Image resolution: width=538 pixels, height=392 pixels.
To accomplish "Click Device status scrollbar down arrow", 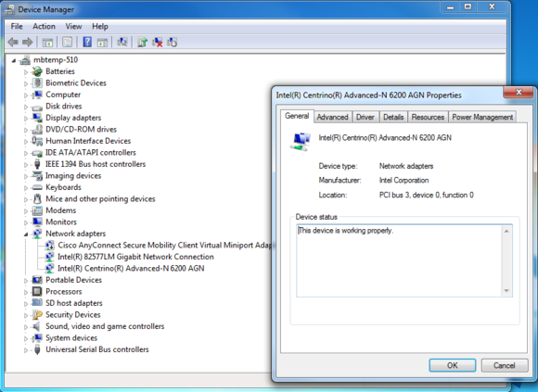I will pos(506,291).
